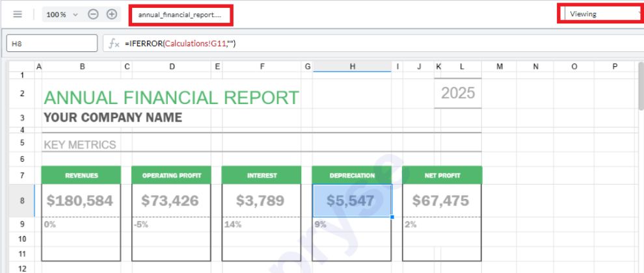
Task: Select column M header
Action: coord(499,66)
